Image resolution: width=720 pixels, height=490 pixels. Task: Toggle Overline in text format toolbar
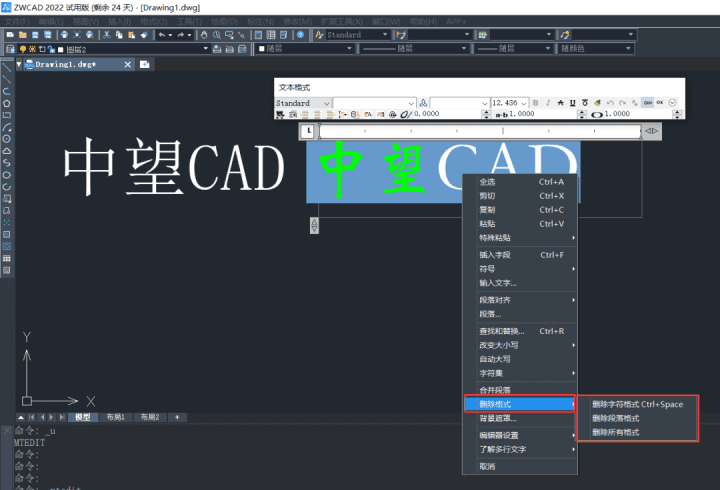[x=585, y=103]
